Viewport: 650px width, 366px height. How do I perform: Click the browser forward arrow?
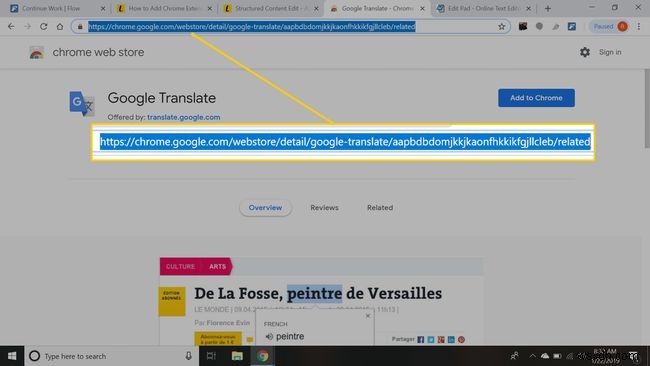point(27,27)
